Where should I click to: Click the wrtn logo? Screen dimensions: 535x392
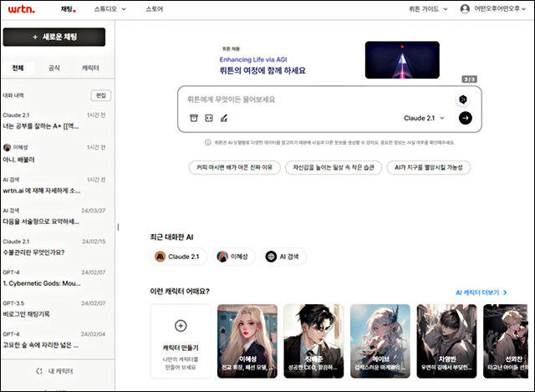click(x=21, y=9)
